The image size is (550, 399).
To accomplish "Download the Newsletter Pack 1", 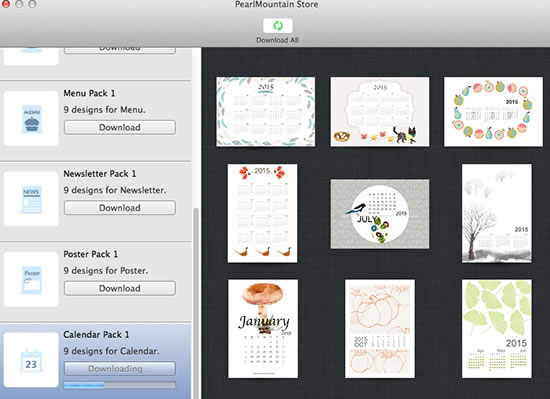I will click(x=120, y=208).
